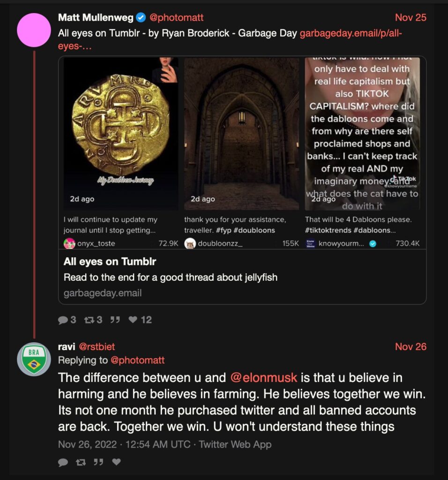Open the All eyes on Tumblr card title
448x480 pixels.
110,262
